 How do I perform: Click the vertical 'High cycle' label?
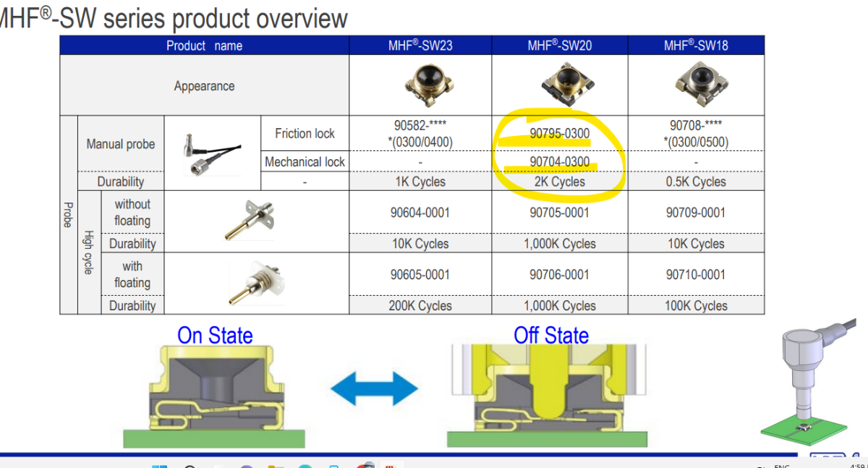click(88, 252)
